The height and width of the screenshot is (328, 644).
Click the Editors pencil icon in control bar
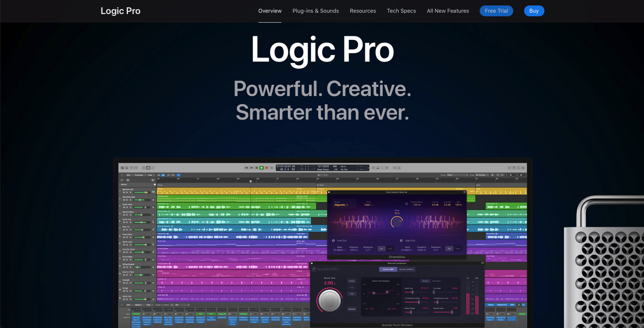153,168
